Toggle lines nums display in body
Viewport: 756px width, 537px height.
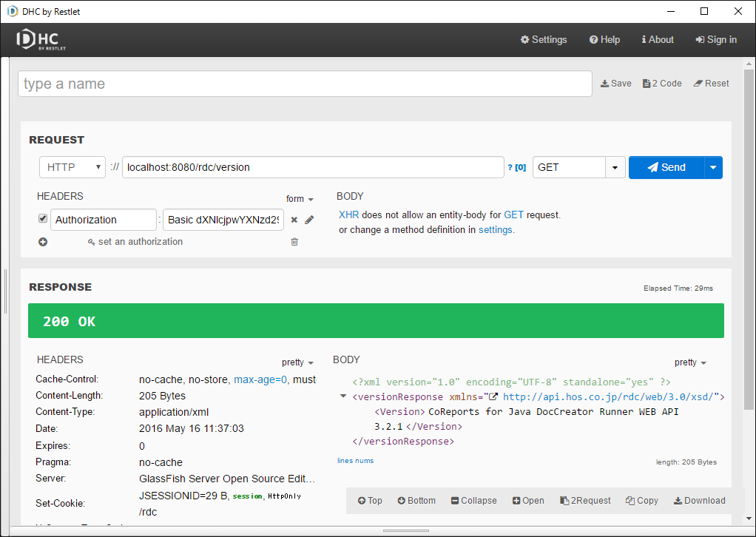click(355, 461)
